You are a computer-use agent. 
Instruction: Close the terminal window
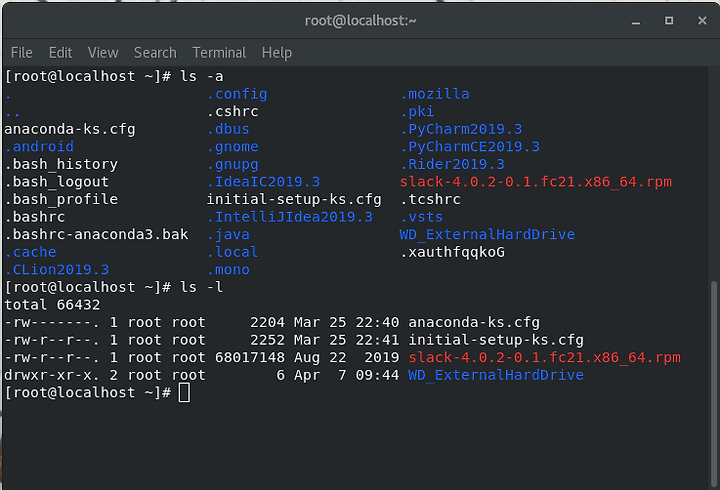(702, 21)
